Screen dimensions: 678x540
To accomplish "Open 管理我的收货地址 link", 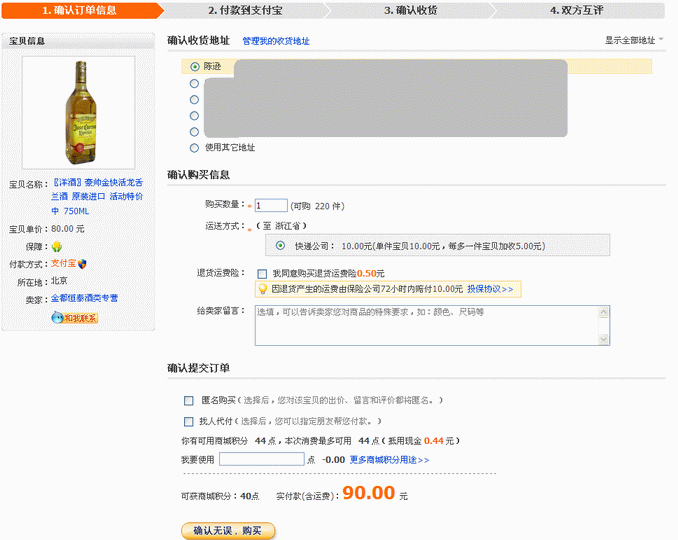I will coord(276,41).
